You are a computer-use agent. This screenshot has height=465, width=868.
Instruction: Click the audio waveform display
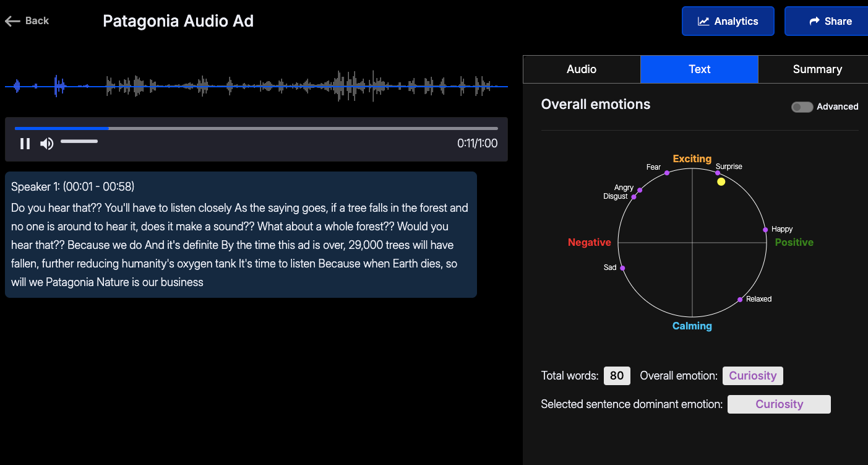click(x=256, y=87)
